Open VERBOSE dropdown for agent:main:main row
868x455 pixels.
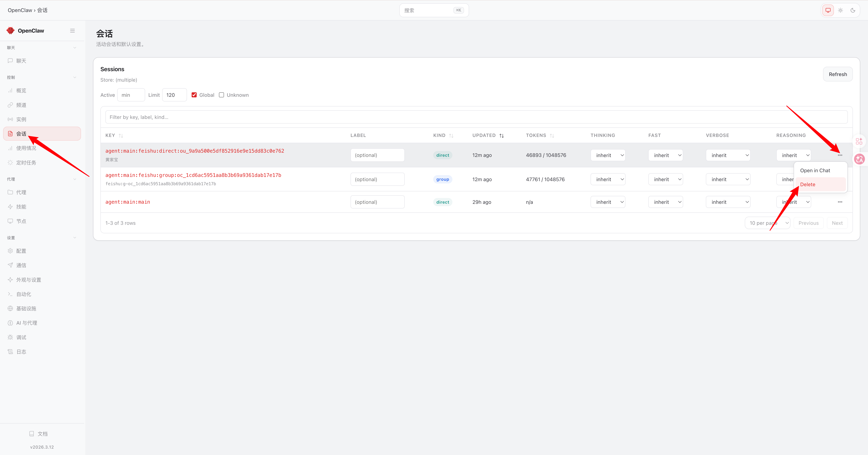point(728,202)
